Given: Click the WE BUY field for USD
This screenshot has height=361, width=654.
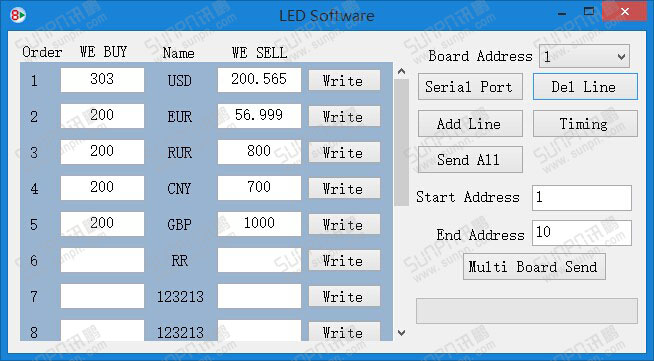Looking at the screenshot, I should 102,80.
